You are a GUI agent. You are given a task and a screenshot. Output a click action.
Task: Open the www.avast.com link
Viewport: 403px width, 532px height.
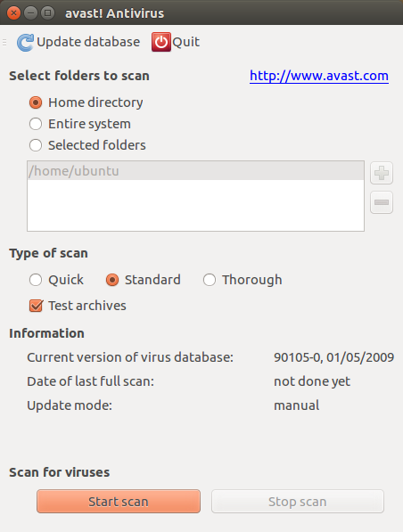319,76
